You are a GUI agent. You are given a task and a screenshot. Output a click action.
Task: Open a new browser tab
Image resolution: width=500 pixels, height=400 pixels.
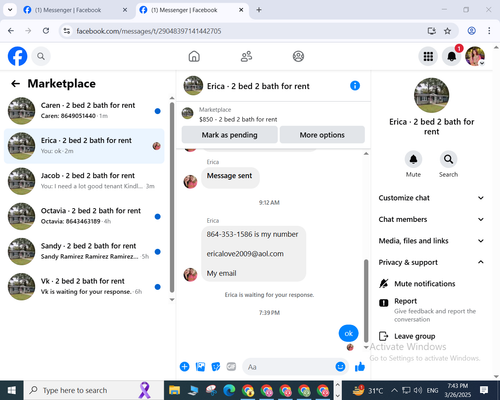259,10
